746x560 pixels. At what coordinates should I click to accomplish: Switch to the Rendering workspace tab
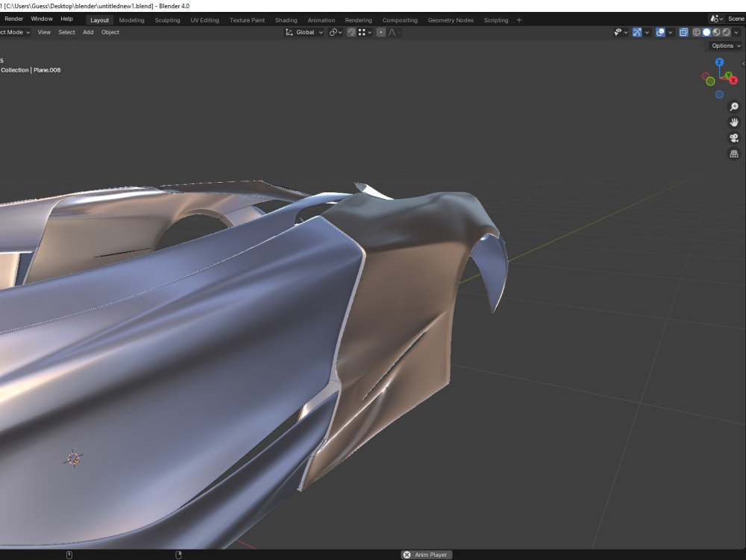pyautogui.click(x=359, y=20)
